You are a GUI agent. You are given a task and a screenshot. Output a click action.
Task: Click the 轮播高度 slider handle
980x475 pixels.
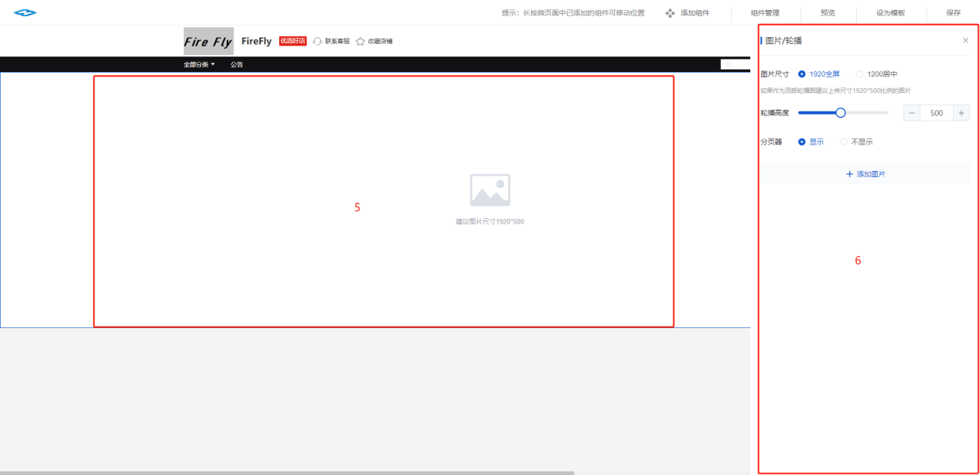coord(841,113)
